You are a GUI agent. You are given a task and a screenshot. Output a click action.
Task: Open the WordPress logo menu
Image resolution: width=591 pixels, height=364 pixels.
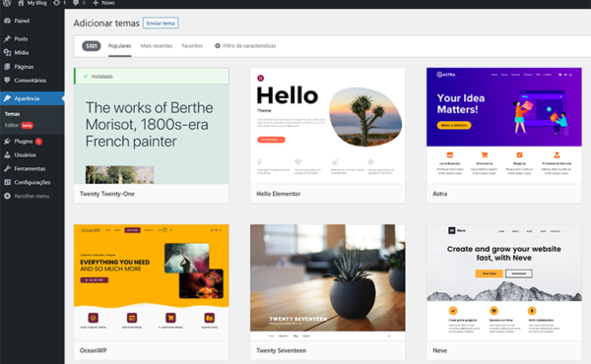pyautogui.click(x=7, y=3)
